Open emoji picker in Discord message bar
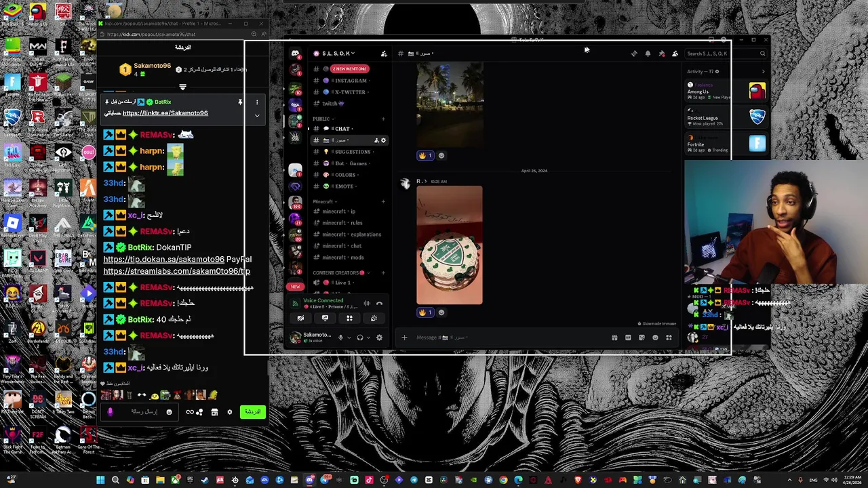Image resolution: width=868 pixels, height=488 pixels. (655, 338)
